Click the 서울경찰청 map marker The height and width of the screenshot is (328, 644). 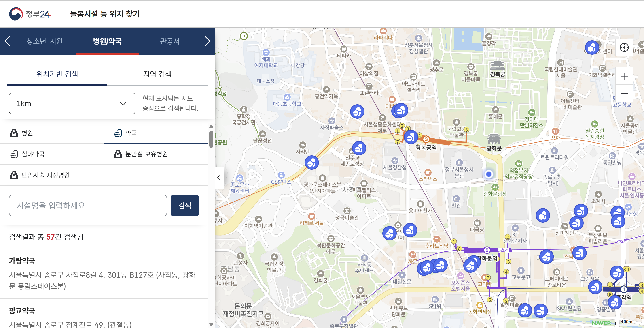tap(395, 161)
